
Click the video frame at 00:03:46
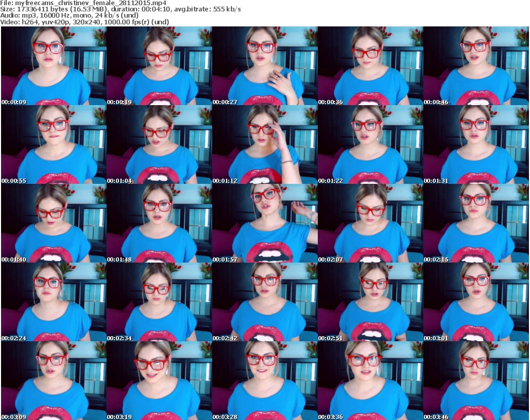tap(476, 381)
